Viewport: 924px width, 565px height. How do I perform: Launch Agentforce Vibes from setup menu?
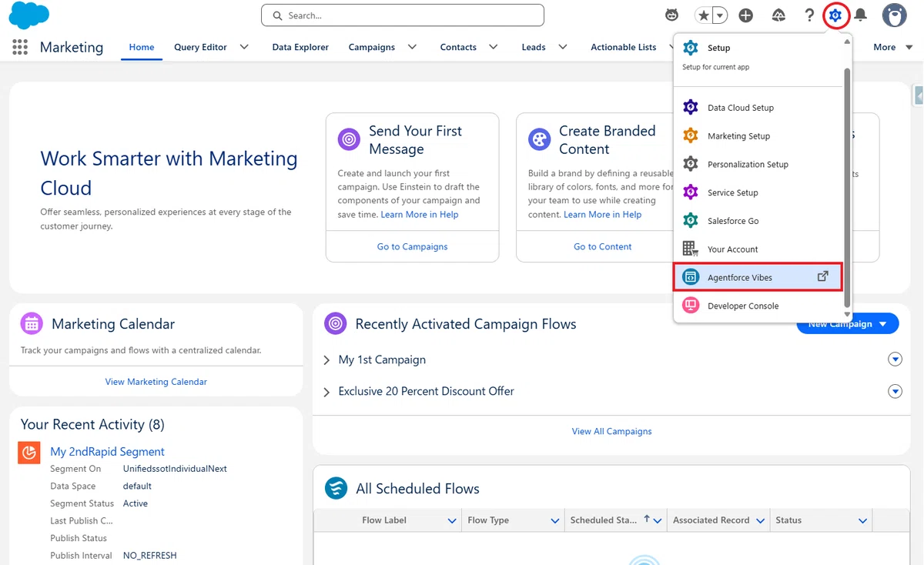[758, 277]
